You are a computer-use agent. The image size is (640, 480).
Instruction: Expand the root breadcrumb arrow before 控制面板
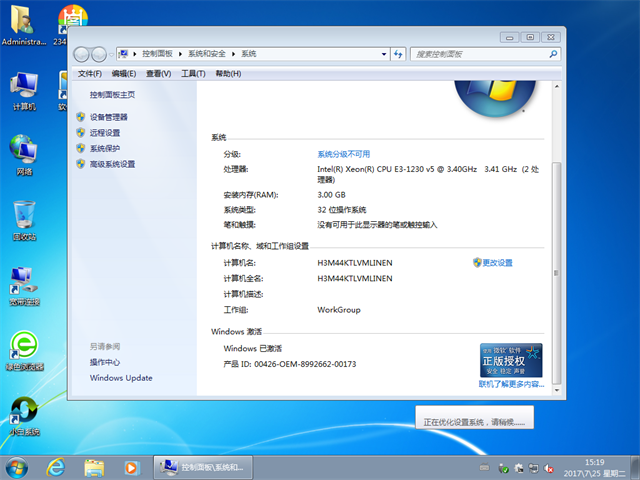[134, 54]
